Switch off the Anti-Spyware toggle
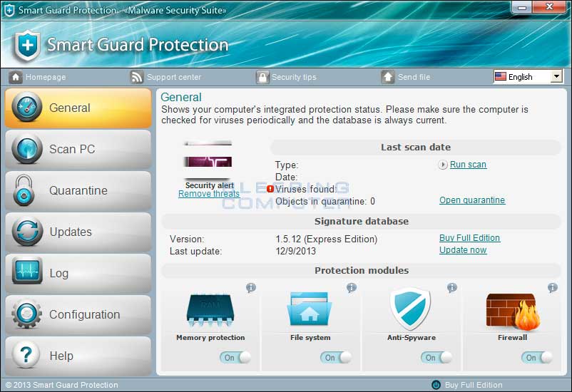Viewport: 572px width, 392px height. pos(436,357)
